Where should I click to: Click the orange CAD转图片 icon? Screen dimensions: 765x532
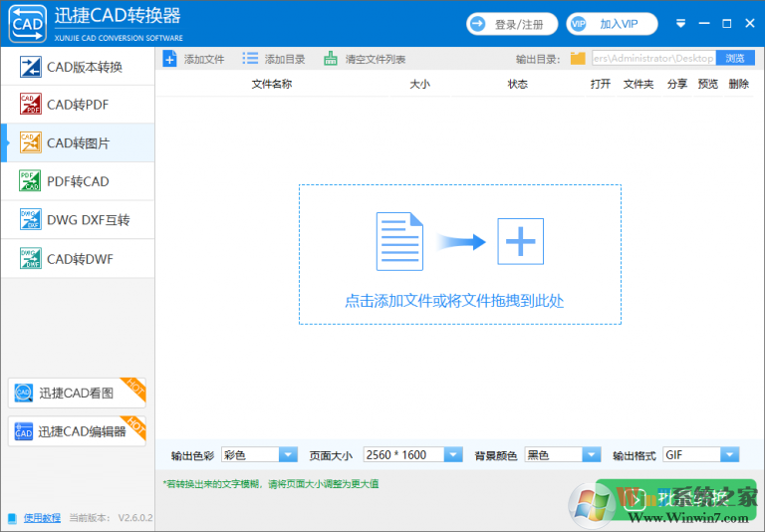click(30, 142)
